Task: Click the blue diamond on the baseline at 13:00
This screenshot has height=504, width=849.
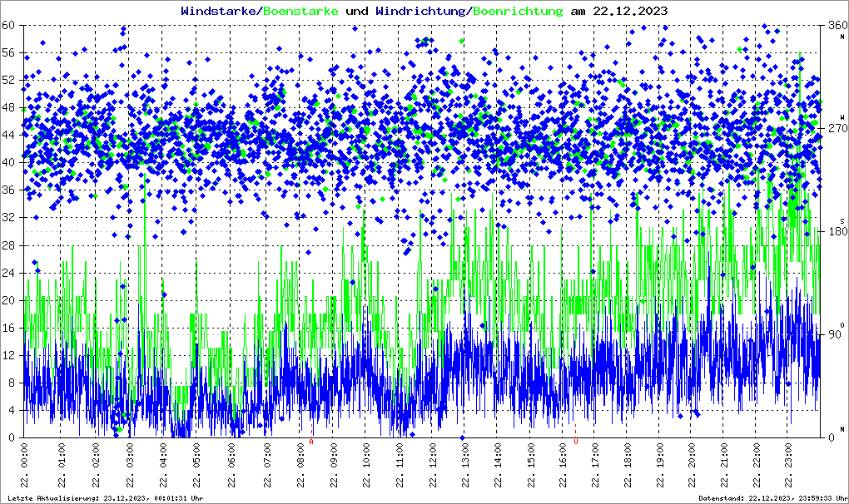Action: pos(462,437)
